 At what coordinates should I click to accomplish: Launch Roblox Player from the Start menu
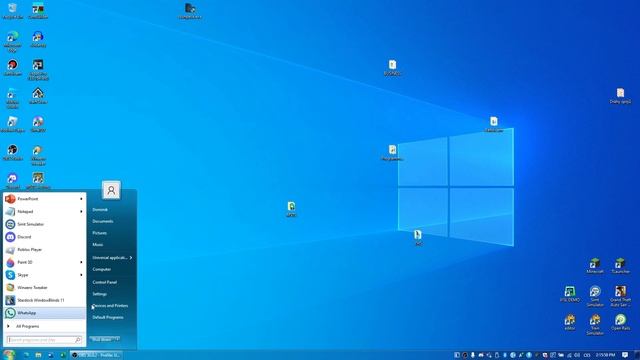click(x=44, y=249)
